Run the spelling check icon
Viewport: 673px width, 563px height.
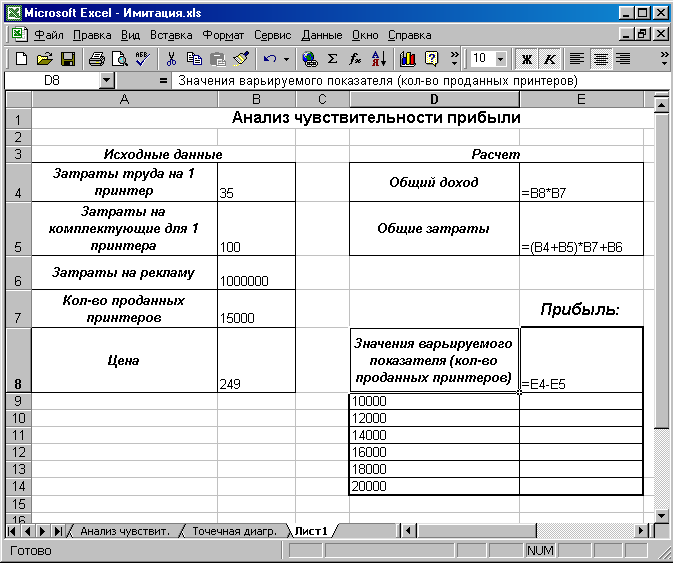point(142,59)
